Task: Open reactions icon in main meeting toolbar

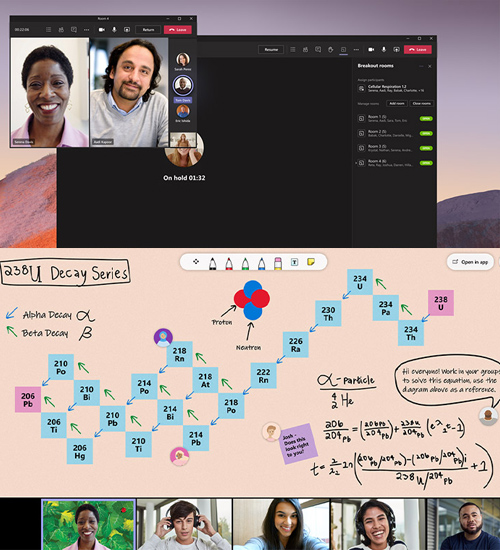Action: [305, 49]
